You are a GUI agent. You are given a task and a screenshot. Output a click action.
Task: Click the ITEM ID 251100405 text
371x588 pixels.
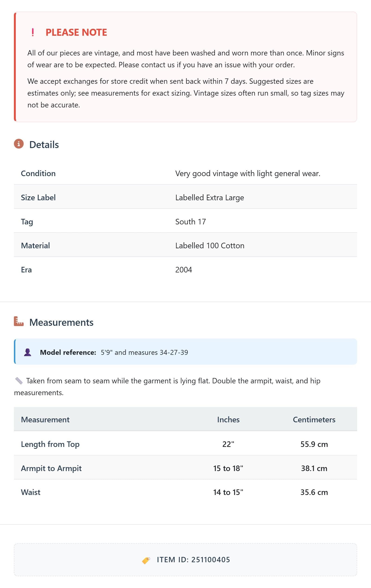pos(193,560)
